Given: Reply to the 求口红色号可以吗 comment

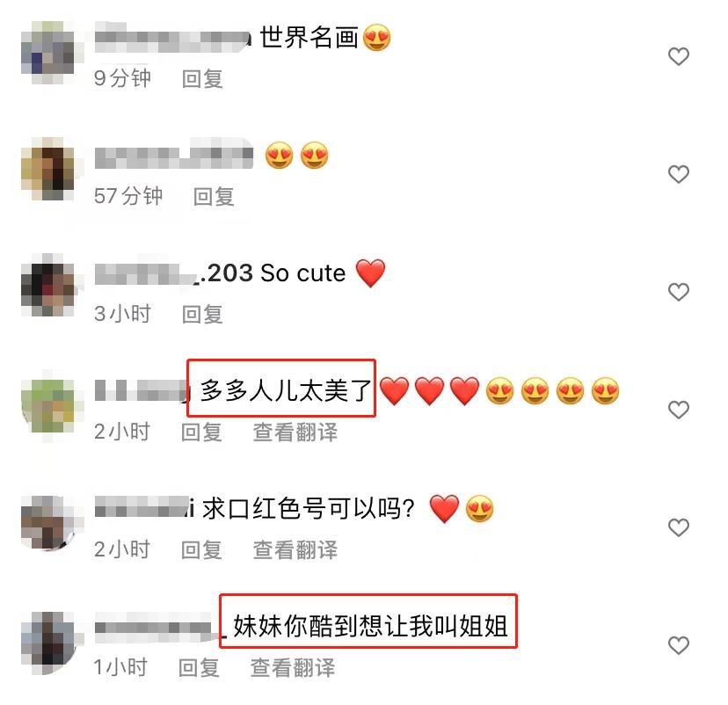Looking at the screenshot, I should (201, 550).
